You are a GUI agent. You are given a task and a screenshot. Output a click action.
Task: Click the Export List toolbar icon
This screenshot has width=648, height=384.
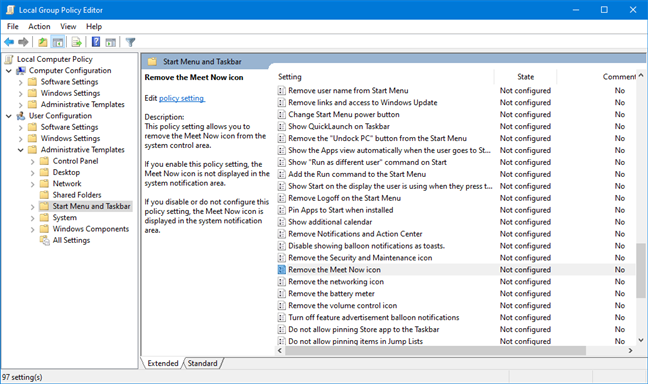tap(76, 42)
